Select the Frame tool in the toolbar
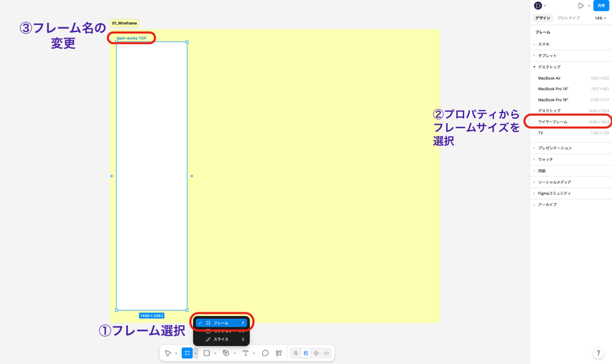 point(187,353)
